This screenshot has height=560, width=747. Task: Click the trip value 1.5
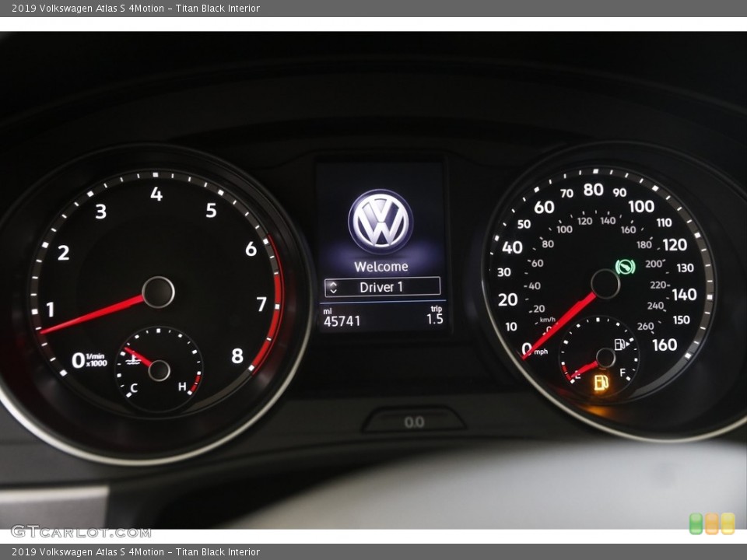(x=434, y=319)
